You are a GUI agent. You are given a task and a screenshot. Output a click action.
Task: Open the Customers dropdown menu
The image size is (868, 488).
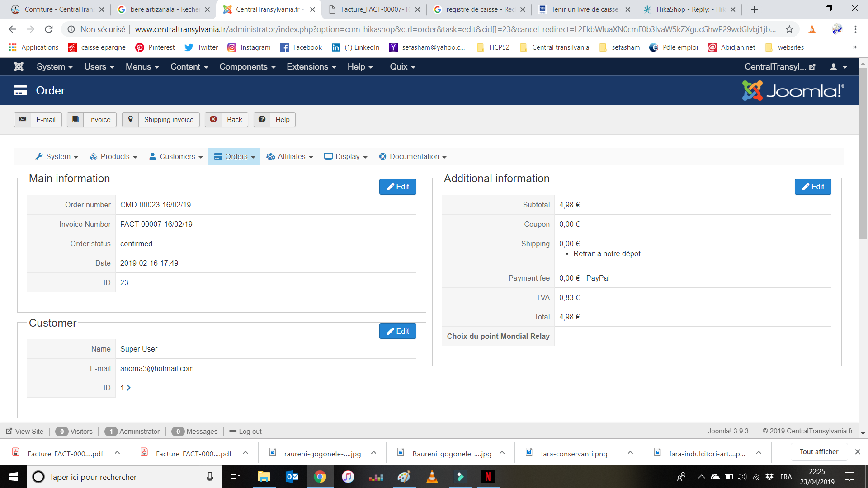coord(176,157)
